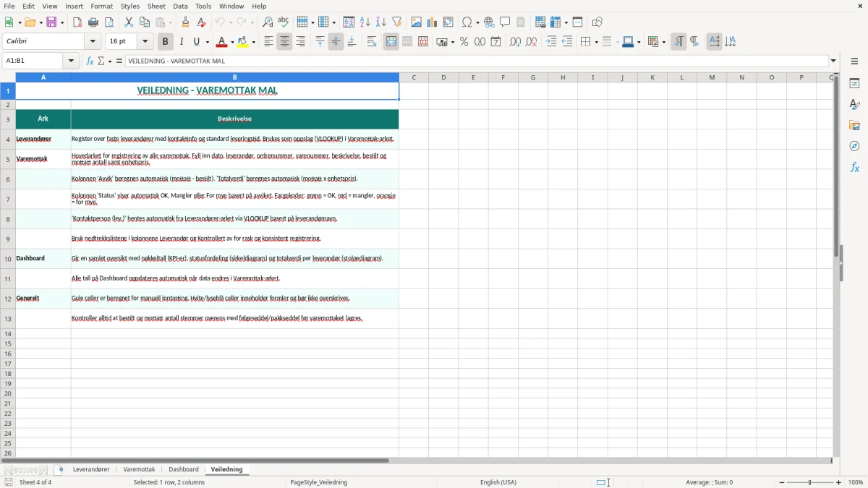The image size is (868, 488).
Task: Open Find and Replace
Action: click(268, 22)
